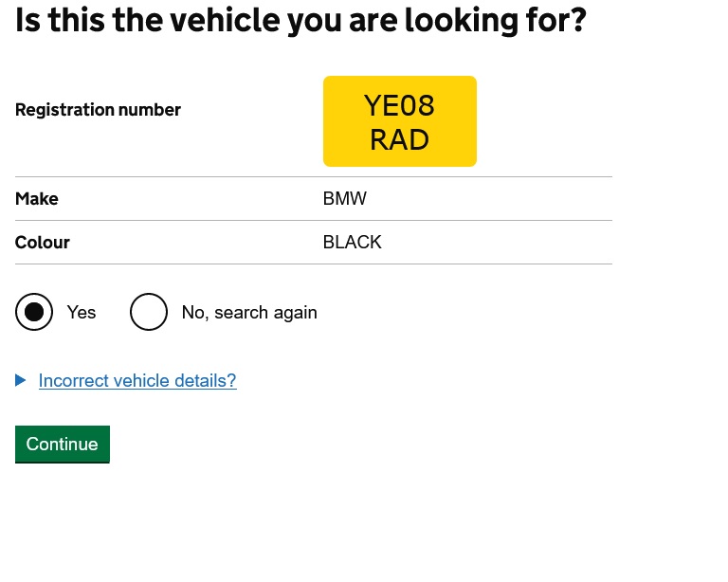Select the 'BLACK' colour value
This screenshot has width=728, height=582.
tap(353, 243)
